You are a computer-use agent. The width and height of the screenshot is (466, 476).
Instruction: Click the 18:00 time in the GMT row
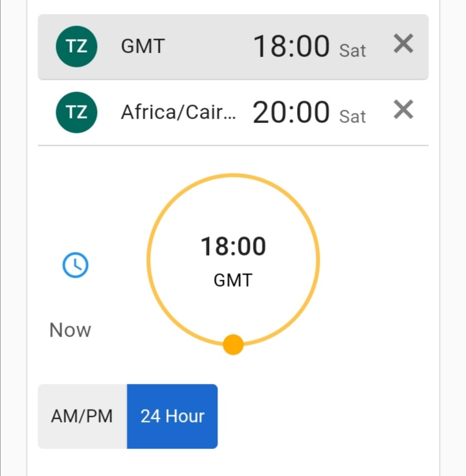click(291, 47)
